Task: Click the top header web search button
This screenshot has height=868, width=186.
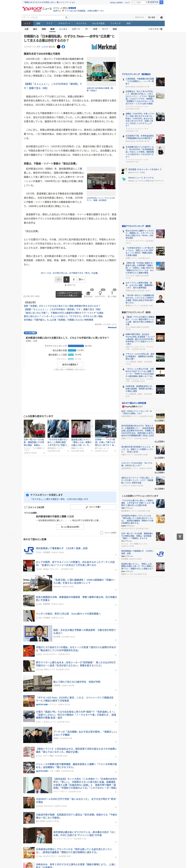Action: [x=161, y=2]
